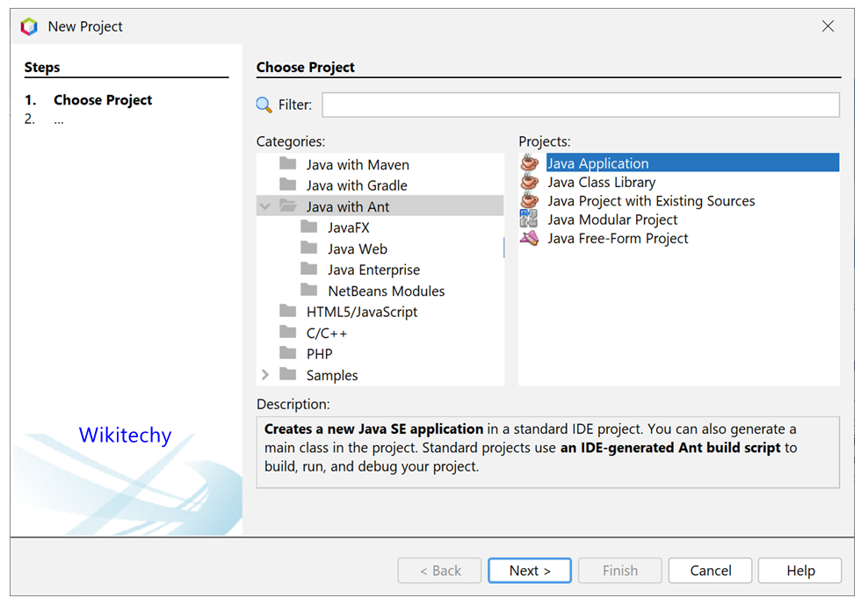The height and width of the screenshot is (605, 868).
Task: Click the folder icon beside PHP
Action: click(x=287, y=353)
